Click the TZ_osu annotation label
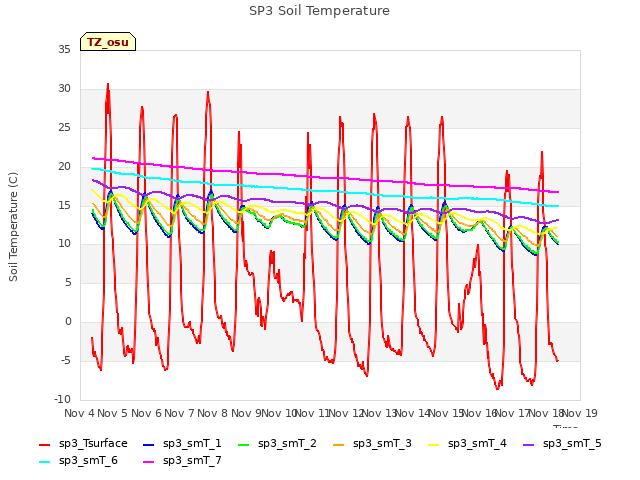The height and width of the screenshot is (480, 640). pyautogui.click(x=108, y=42)
